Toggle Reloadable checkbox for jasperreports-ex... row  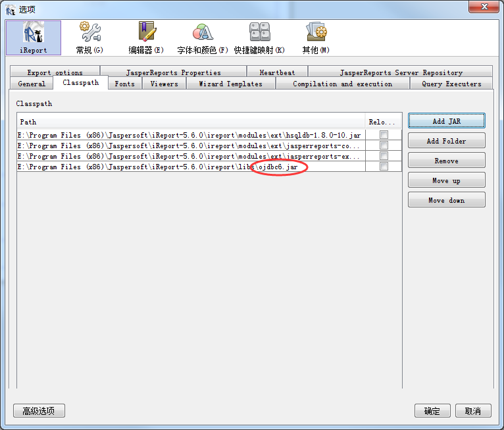click(384, 156)
